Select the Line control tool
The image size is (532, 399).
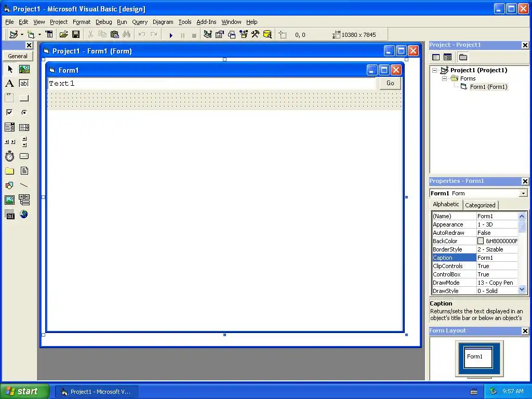coord(24,185)
